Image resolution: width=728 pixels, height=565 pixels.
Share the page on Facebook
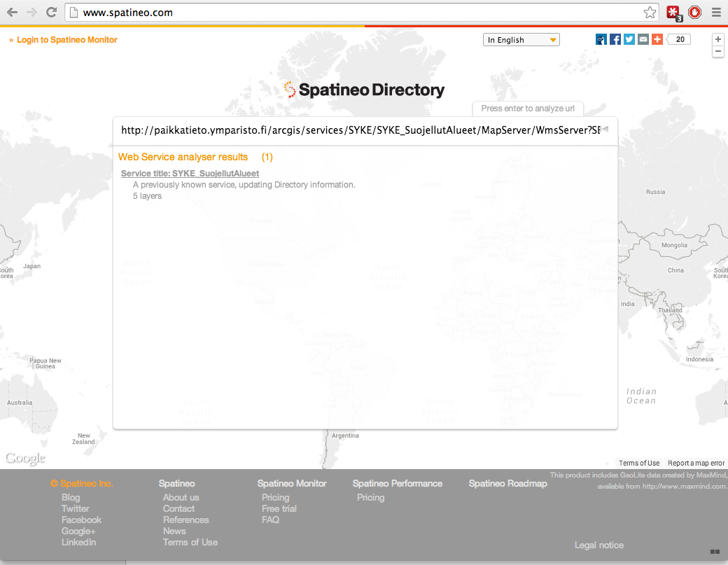[x=615, y=39]
